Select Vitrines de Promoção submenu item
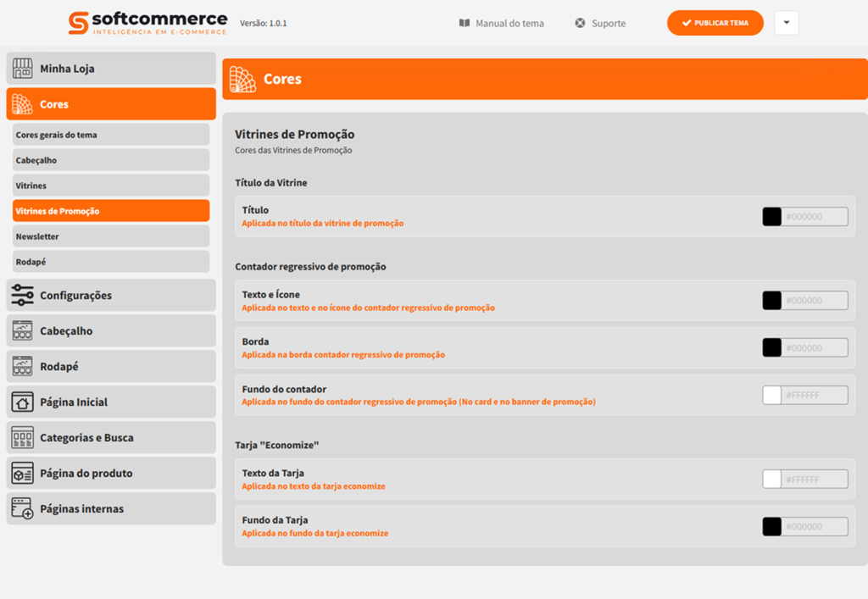Screen dimensions: 868x599 111,211
